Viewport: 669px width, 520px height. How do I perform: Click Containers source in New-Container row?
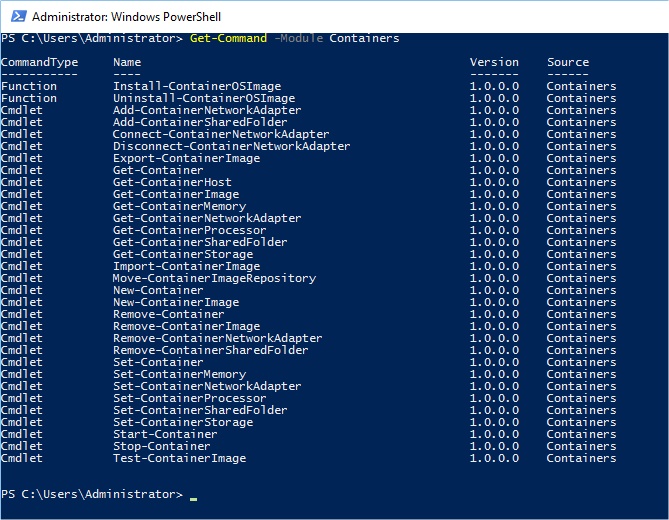click(x=581, y=290)
